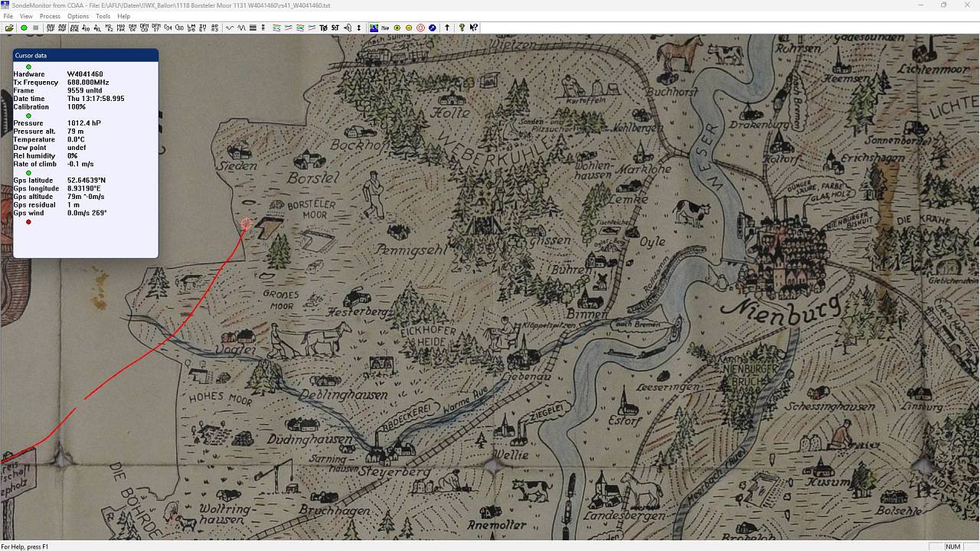Click the open file folder icon
The image size is (980, 551).
(x=9, y=28)
